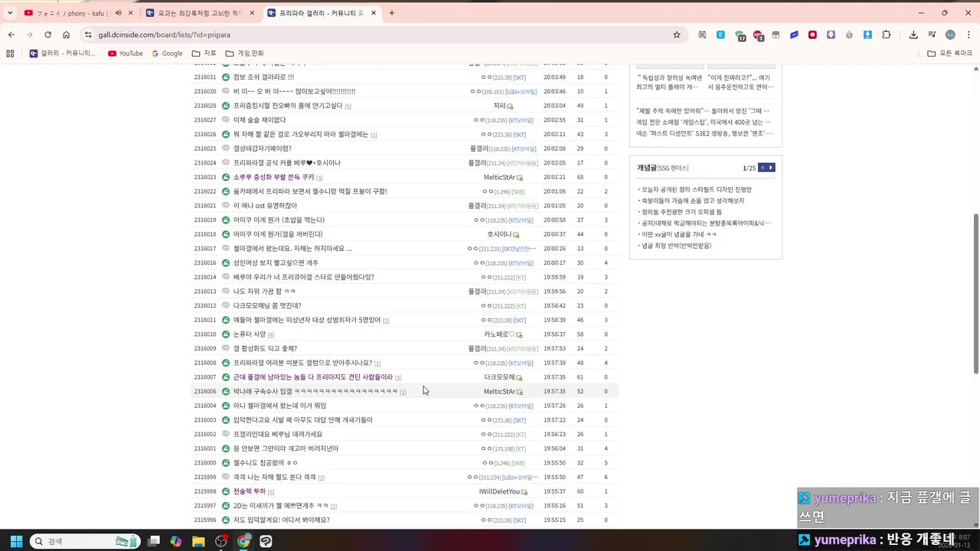
Task: Open the Chrome downloads tray icon
Action: [x=913, y=34]
